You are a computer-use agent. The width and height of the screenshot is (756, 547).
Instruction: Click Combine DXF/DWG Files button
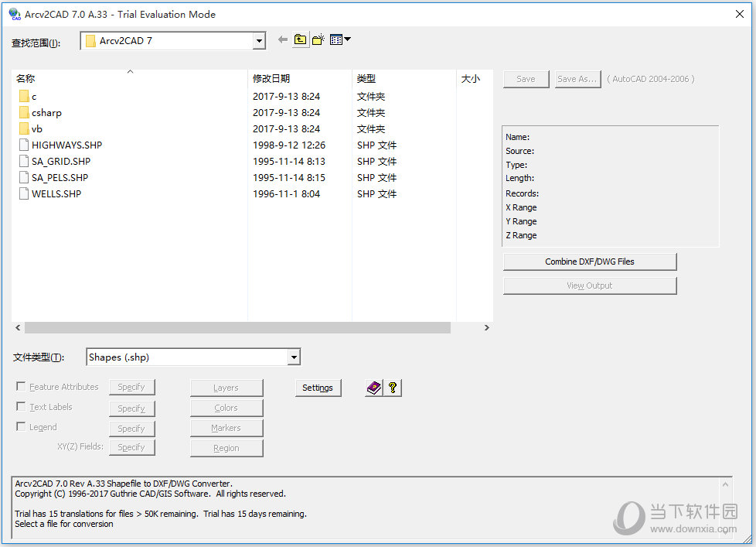pos(590,262)
